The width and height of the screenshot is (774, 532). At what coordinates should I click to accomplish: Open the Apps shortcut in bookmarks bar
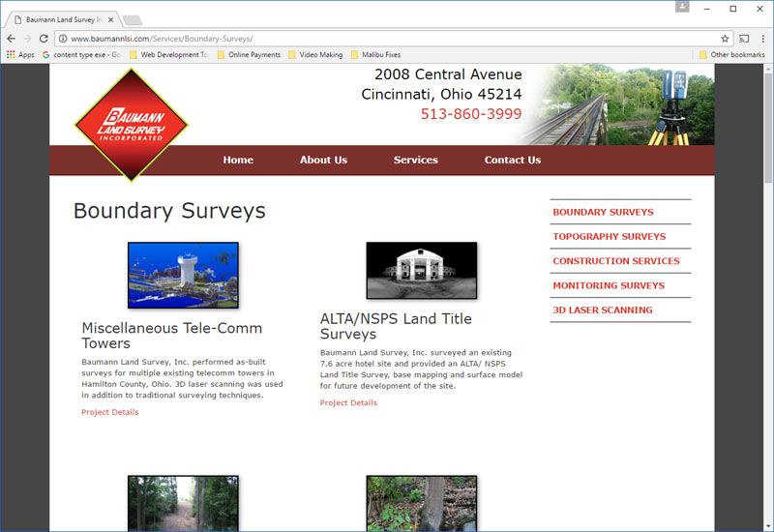coord(20,55)
